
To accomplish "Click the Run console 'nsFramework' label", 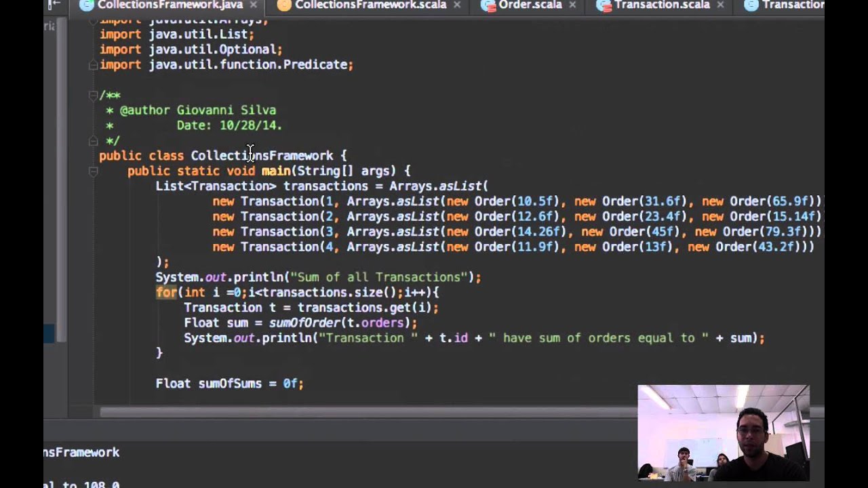I will point(81,452).
